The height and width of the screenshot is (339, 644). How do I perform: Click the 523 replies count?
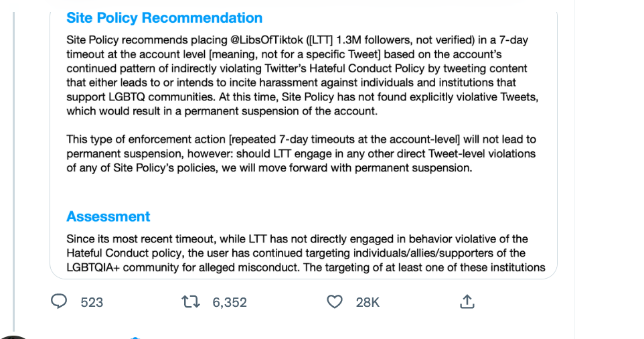(x=92, y=302)
